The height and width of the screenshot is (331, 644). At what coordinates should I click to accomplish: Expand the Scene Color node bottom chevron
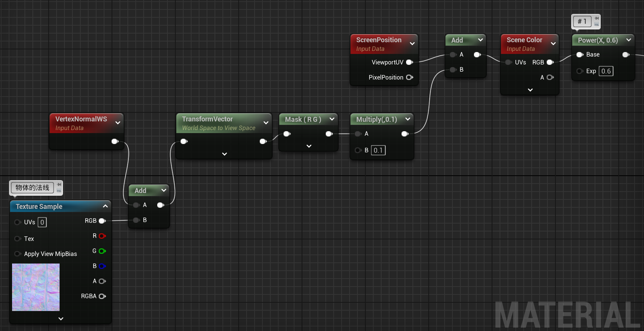(530, 90)
